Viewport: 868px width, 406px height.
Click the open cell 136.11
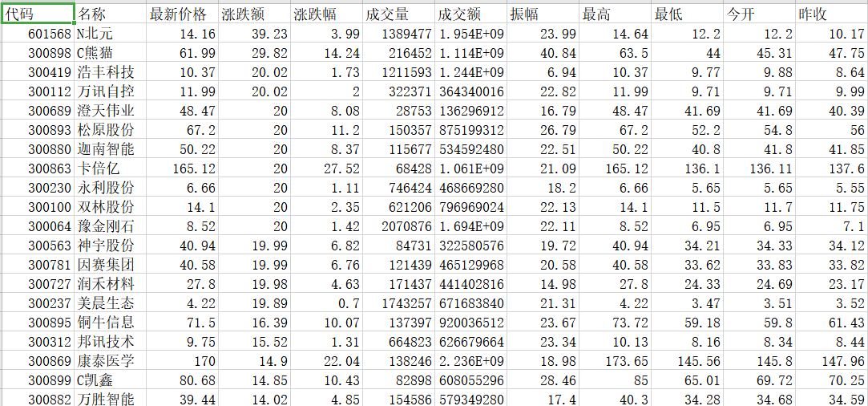(760, 168)
